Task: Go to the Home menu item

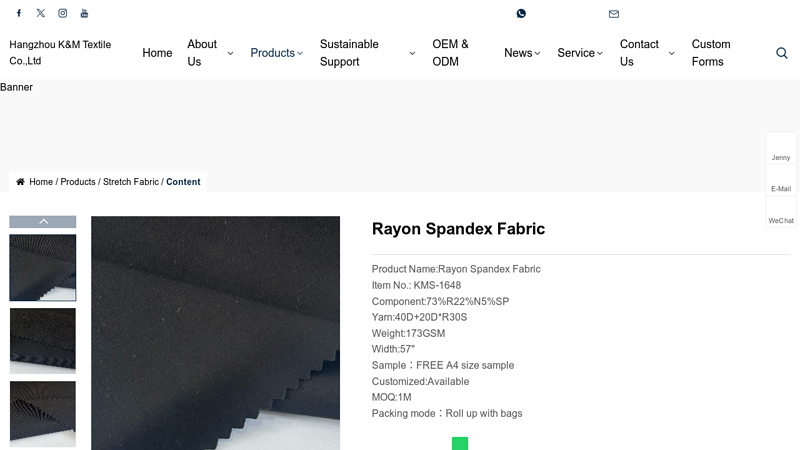Action: pyautogui.click(x=157, y=53)
